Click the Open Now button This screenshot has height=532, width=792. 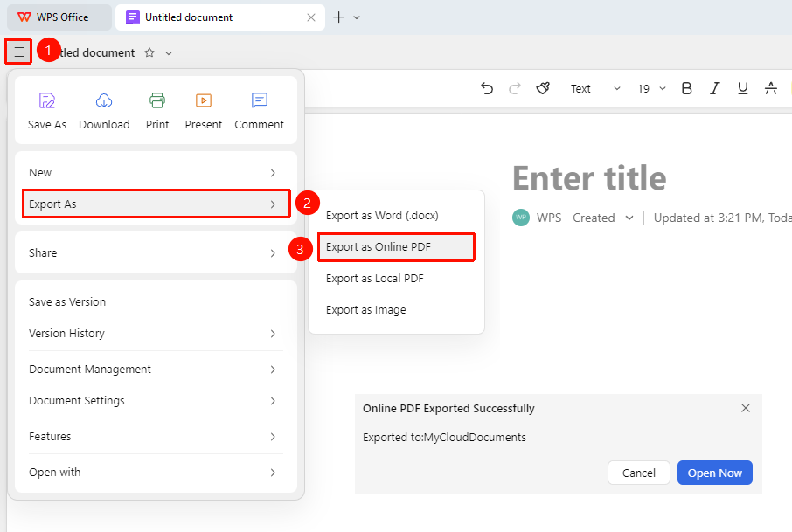point(715,473)
